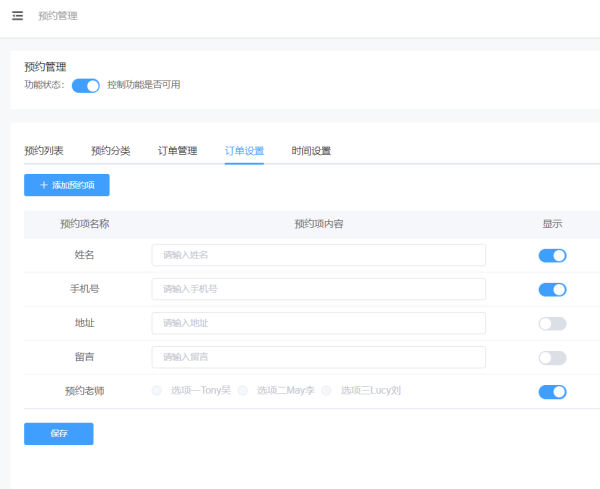This screenshot has height=489, width=600.
Task: Enable display toggle for 留言 row
Action: (x=552, y=358)
